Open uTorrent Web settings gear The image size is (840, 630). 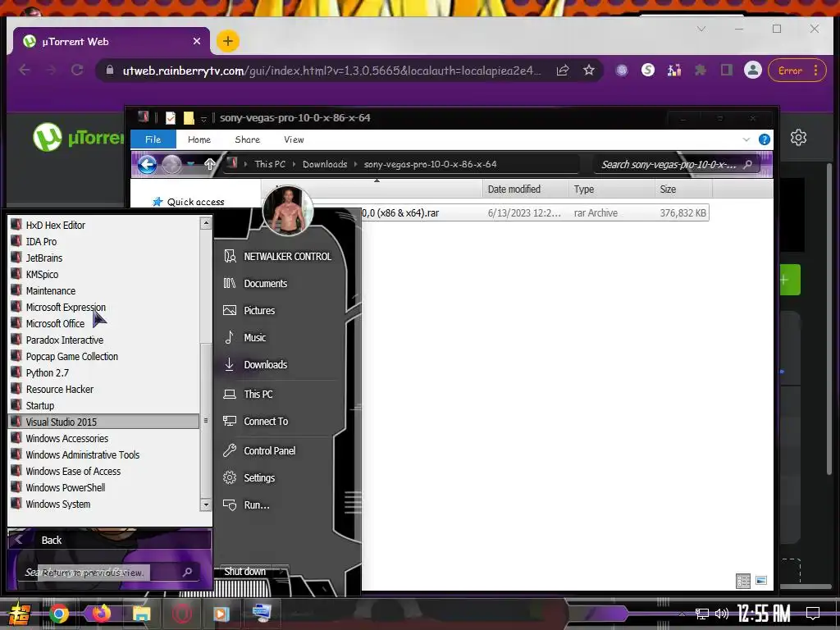799,138
